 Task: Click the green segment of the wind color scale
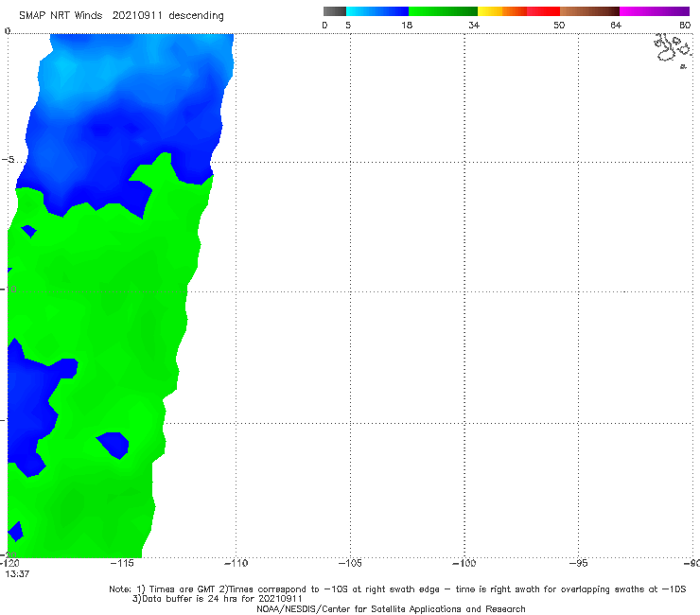click(443, 11)
